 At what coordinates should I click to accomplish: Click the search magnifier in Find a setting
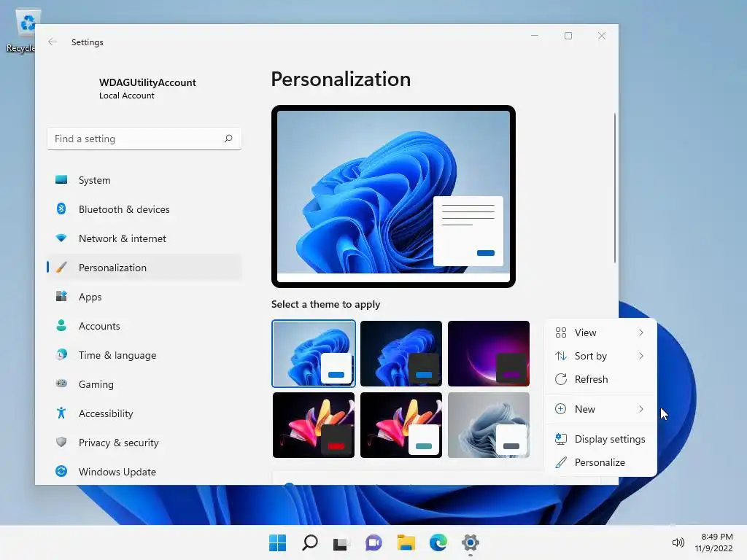pos(228,139)
